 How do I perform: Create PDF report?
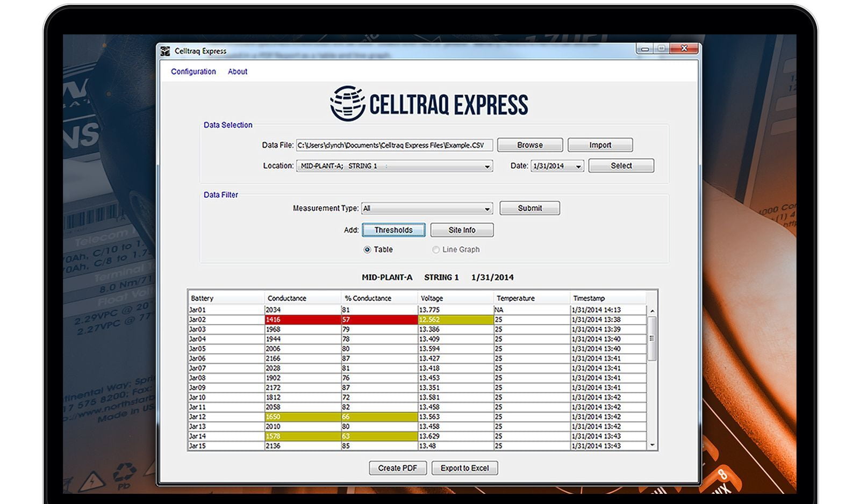[397, 468]
